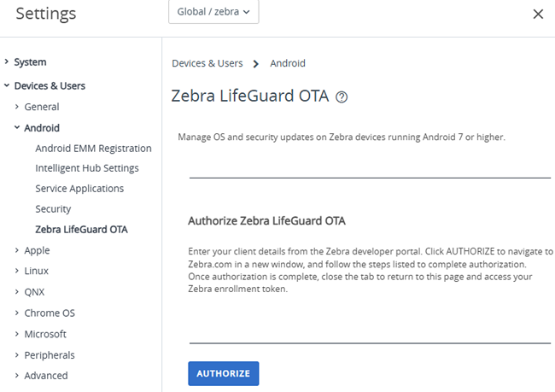Image resolution: width=555 pixels, height=392 pixels.
Task: Select Chrome OS in the sidebar
Action: click(x=50, y=313)
